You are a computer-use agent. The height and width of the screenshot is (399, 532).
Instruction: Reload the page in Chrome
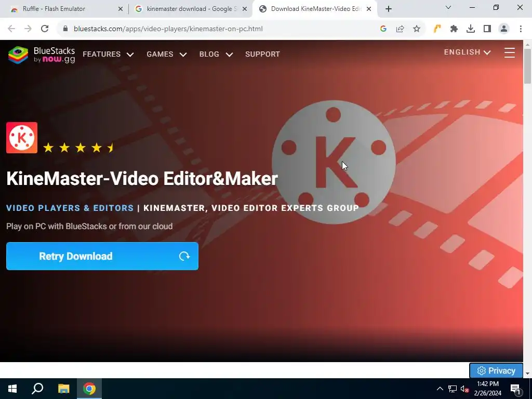click(45, 29)
